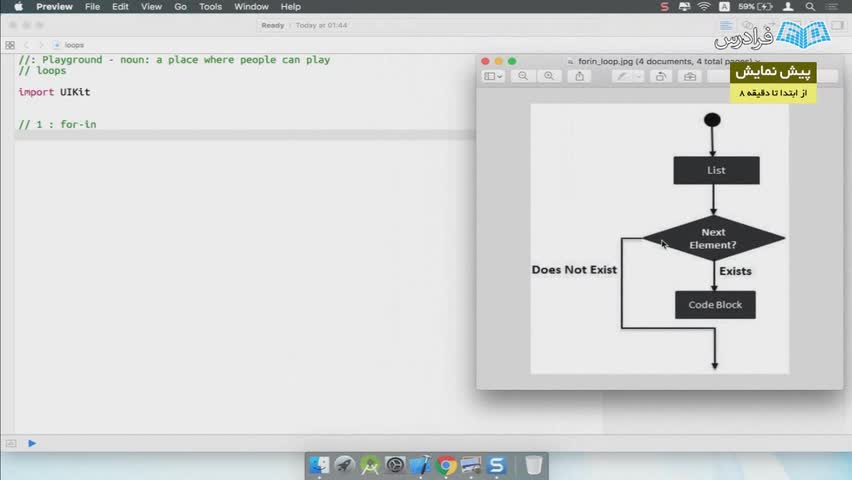
Task: Open Spotlight search magnifier
Action: [810, 7]
